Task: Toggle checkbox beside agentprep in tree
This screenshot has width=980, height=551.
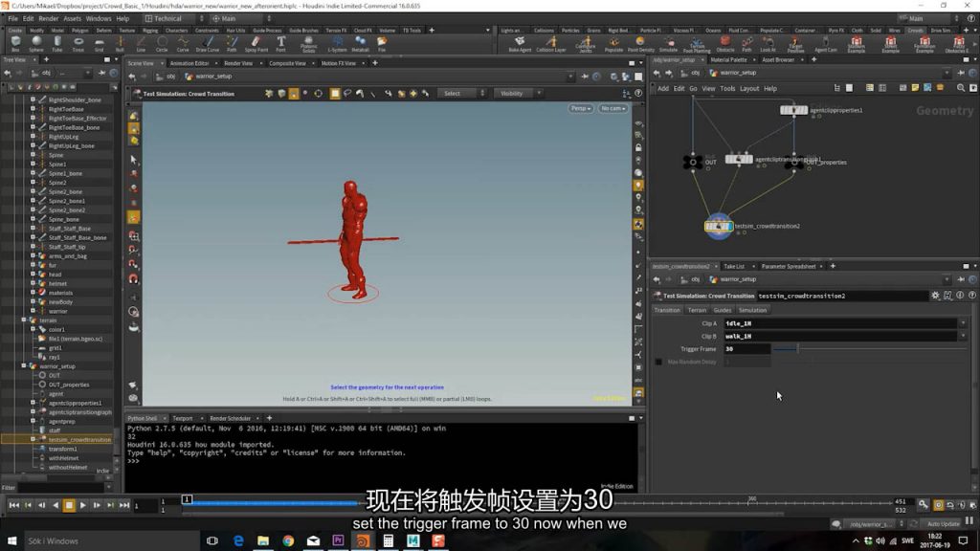Action: point(33,421)
